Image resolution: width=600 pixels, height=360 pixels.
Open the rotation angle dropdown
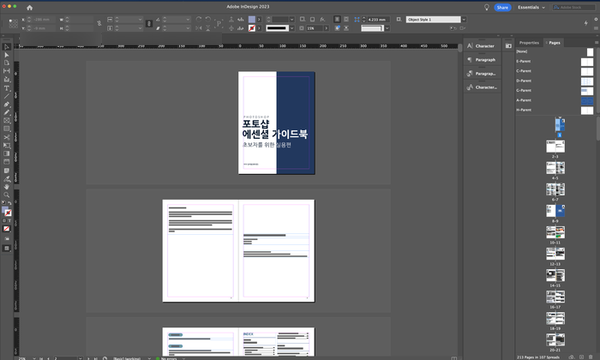click(188, 19)
